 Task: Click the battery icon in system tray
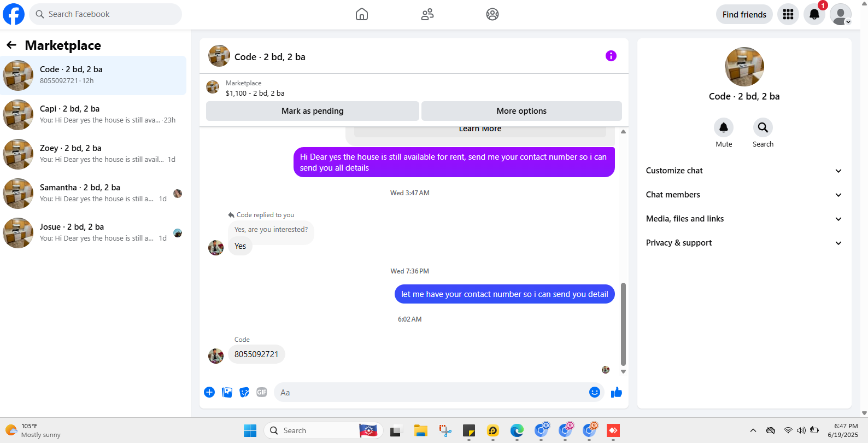tap(814, 430)
